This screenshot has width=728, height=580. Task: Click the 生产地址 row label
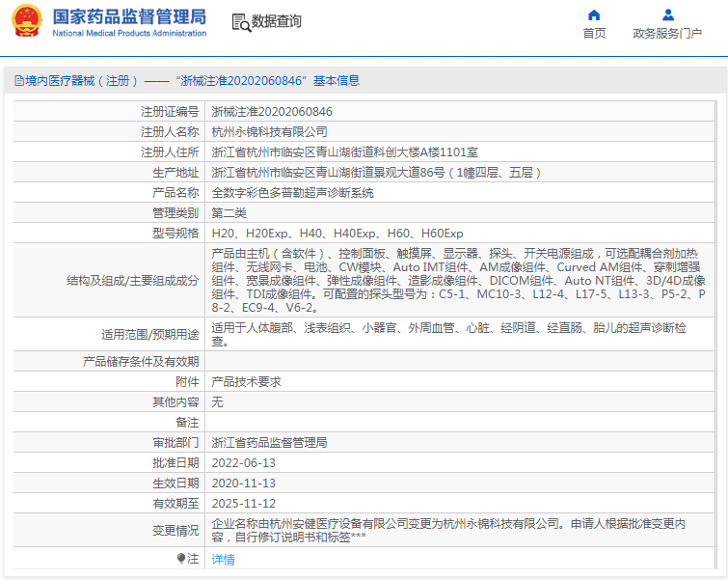click(175, 173)
